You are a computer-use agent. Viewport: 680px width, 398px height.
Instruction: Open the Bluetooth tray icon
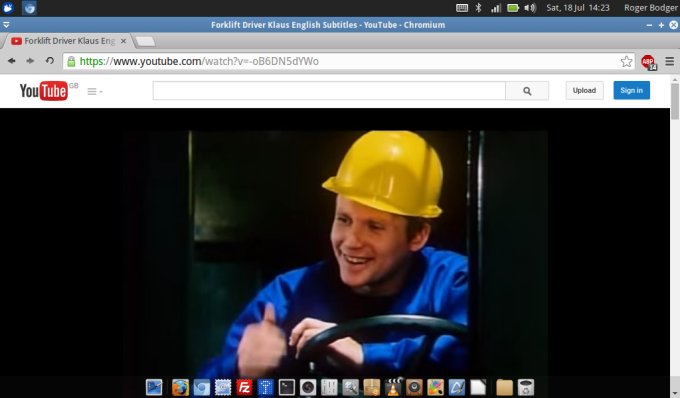478,7
